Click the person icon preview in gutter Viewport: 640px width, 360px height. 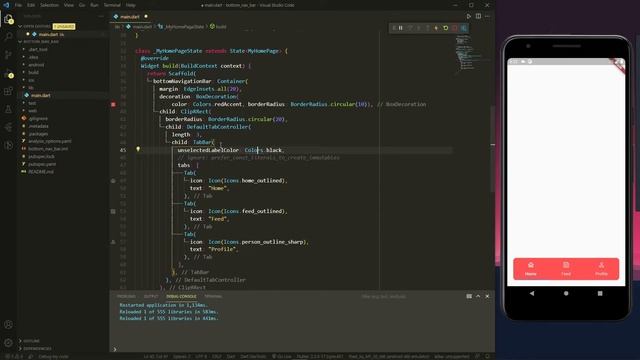pos(113,242)
